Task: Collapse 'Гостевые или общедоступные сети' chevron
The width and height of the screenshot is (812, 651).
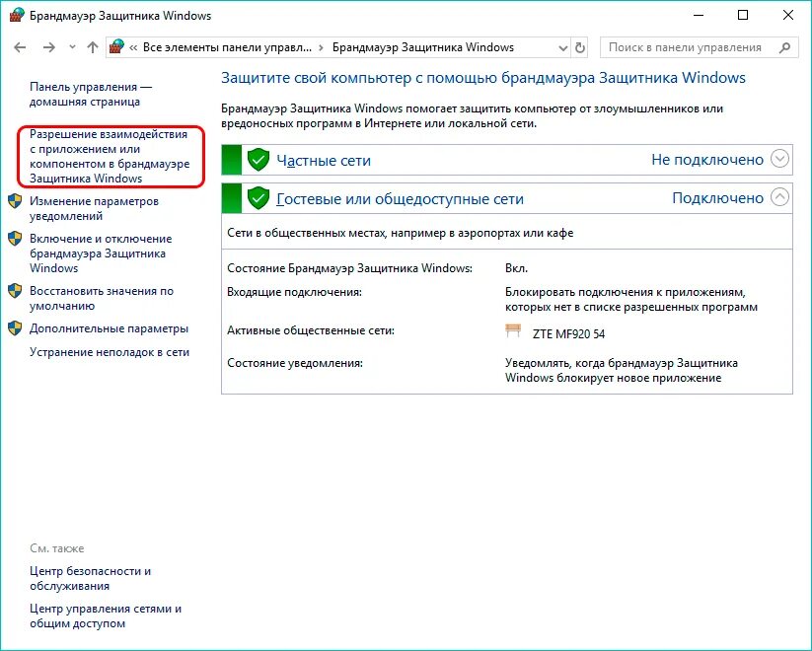Action: (779, 197)
